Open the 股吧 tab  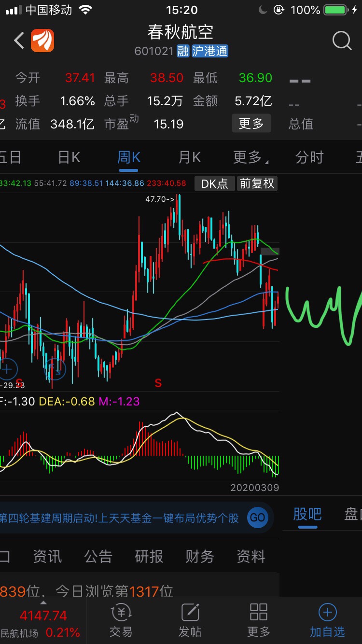coord(307,514)
